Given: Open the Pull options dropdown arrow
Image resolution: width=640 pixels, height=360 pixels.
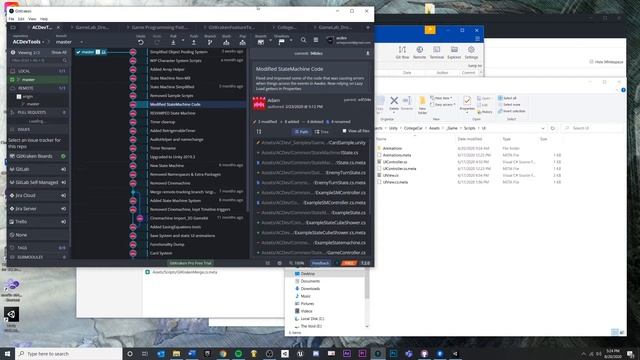Looking at the screenshot, I should point(182,40).
